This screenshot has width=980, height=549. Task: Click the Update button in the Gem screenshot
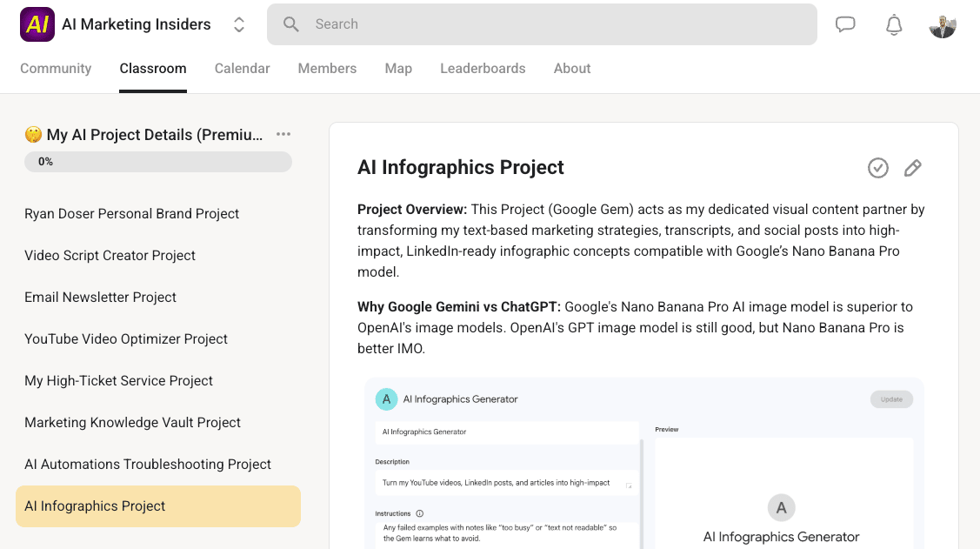click(891, 399)
